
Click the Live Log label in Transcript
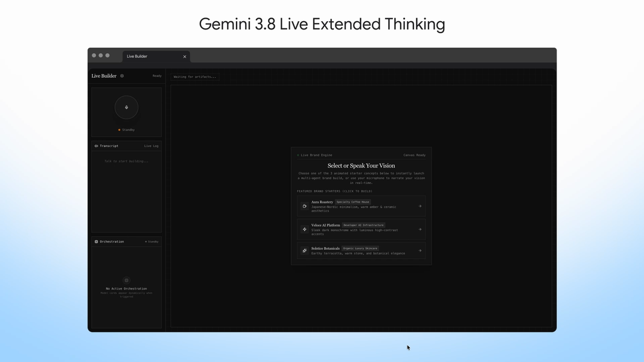click(x=151, y=146)
